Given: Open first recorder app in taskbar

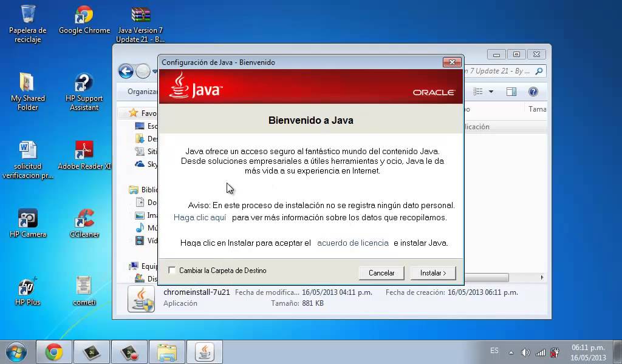Looking at the screenshot, I should click(x=92, y=352).
